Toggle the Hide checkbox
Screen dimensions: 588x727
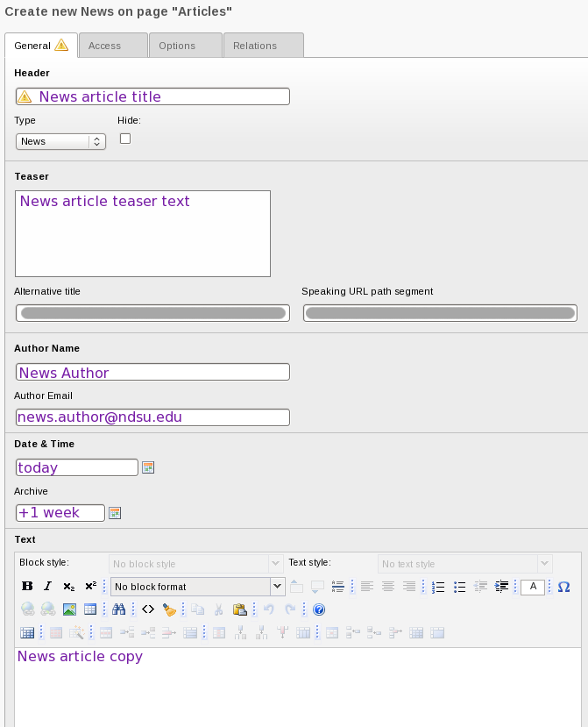125,139
